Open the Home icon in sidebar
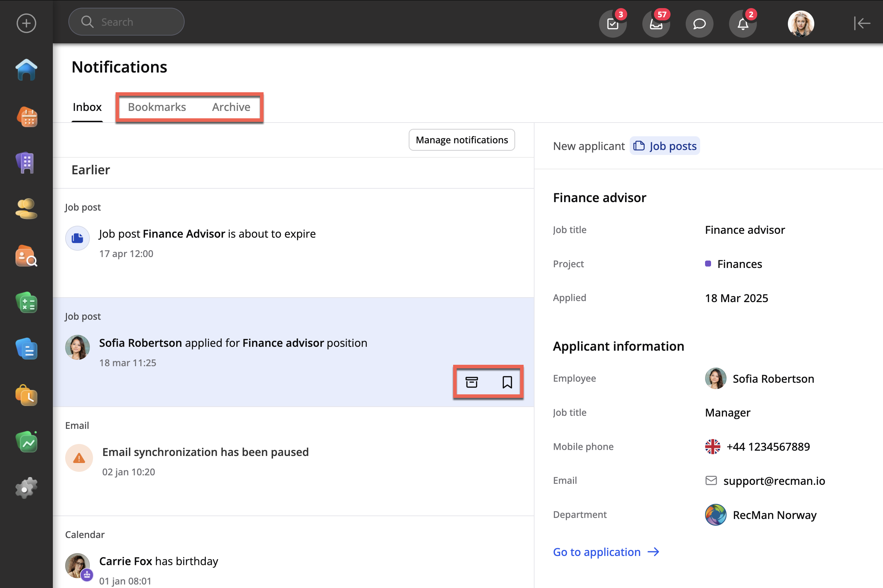The width and height of the screenshot is (883, 588). [26, 70]
